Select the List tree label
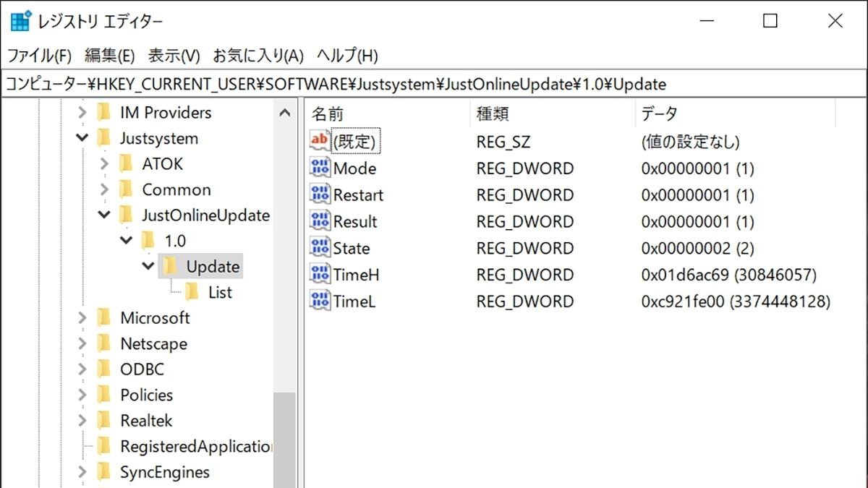This screenshot has height=488, width=868. (x=220, y=292)
